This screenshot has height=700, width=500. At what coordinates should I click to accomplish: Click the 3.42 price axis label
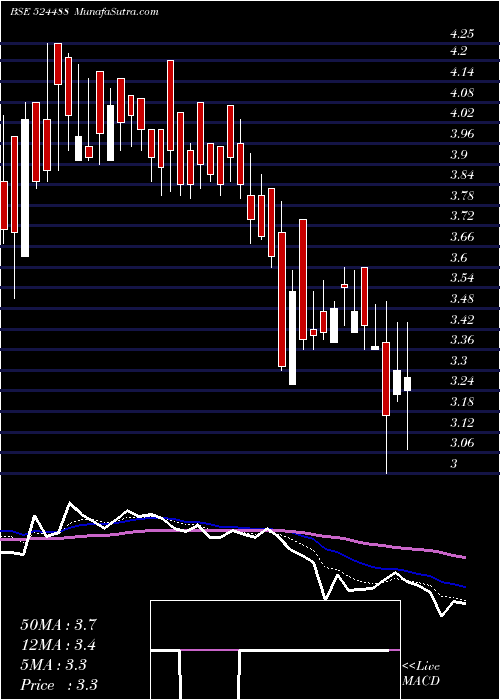[x=462, y=319]
